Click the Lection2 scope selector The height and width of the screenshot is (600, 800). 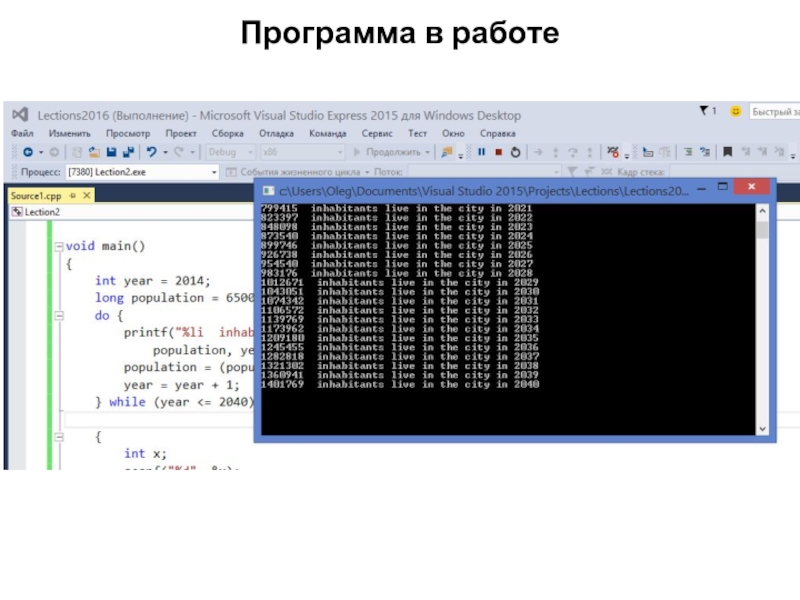click(x=132, y=212)
